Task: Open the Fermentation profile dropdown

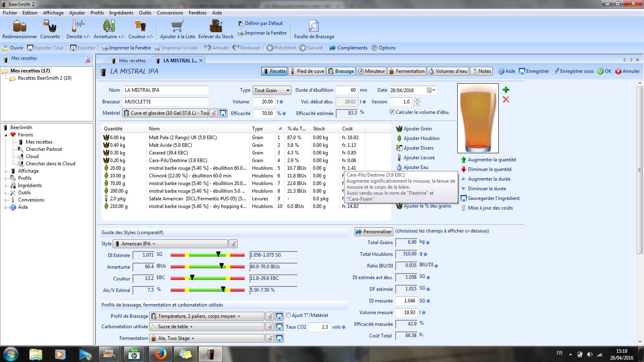Action: [x=207, y=338]
